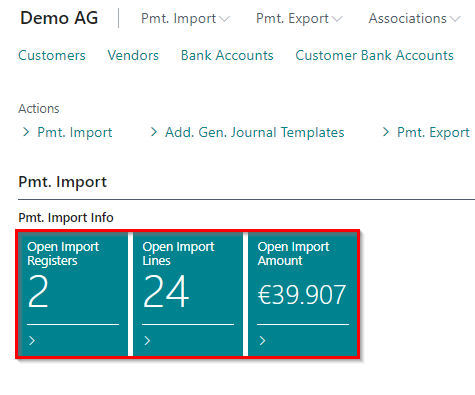Go to Customers list

coord(52,55)
